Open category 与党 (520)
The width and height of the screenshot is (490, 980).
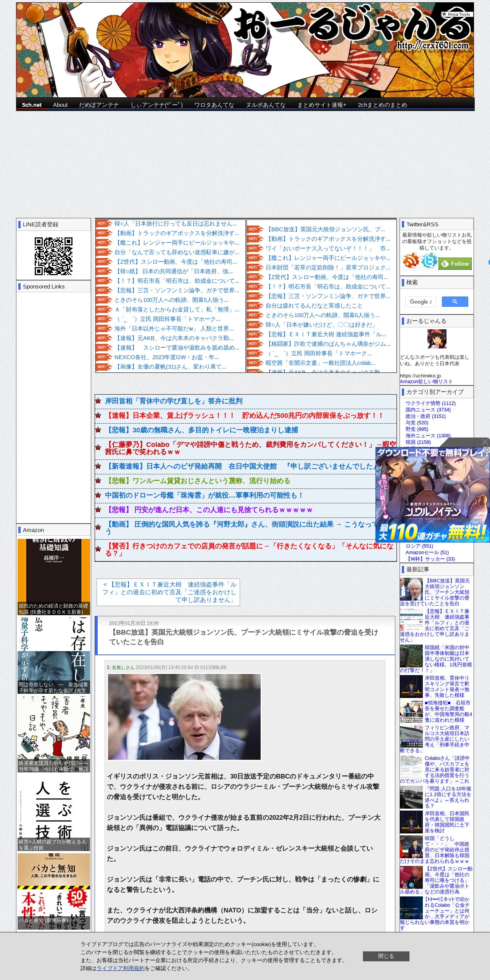point(417,423)
